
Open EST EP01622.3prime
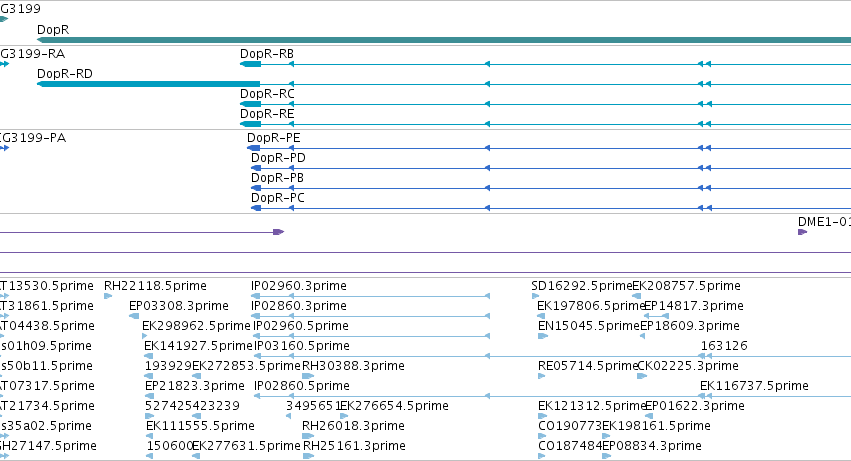(x=695, y=406)
